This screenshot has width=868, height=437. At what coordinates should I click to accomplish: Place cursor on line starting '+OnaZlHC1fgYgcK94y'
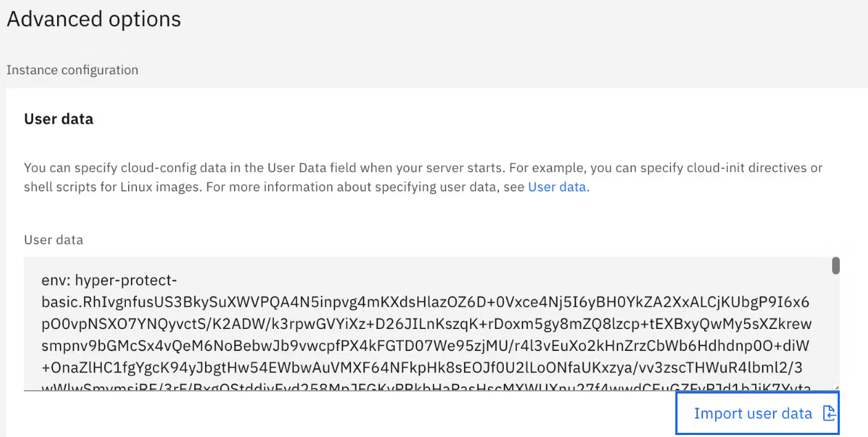coord(426,367)
